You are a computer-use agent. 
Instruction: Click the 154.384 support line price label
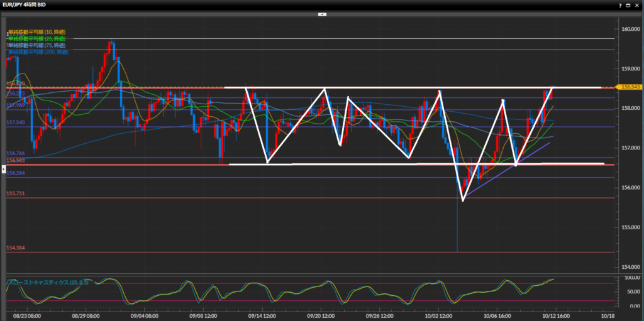[x=15, y=248]
